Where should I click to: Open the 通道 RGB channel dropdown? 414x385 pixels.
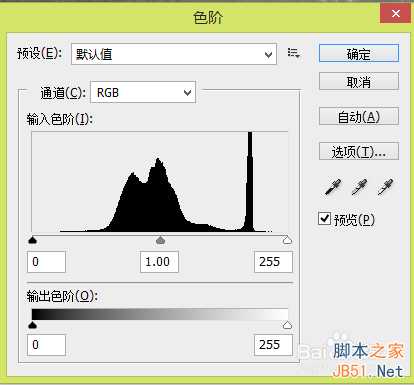click(143, 92)
